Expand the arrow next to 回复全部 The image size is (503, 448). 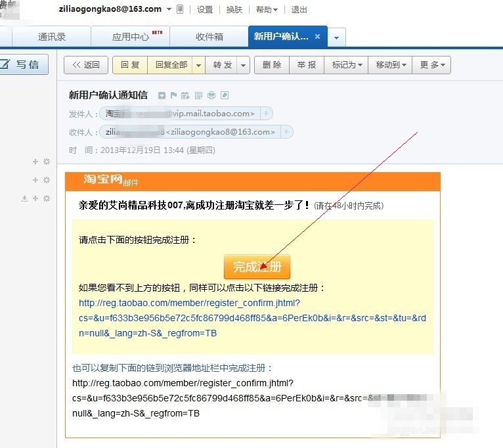tap(198, 65)
